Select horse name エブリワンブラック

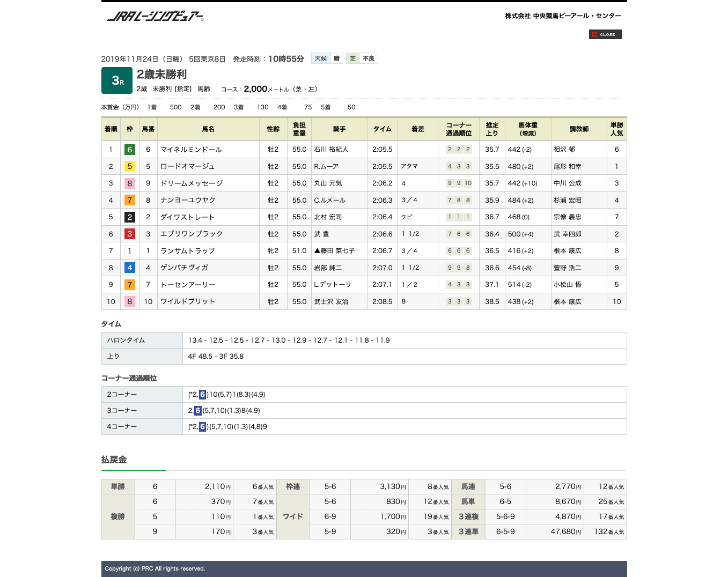(x=192, y=234)
